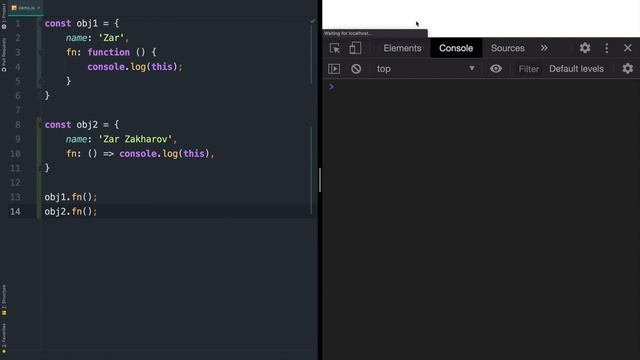
Task: Open Console settings gear
Action: click(628, 69)
